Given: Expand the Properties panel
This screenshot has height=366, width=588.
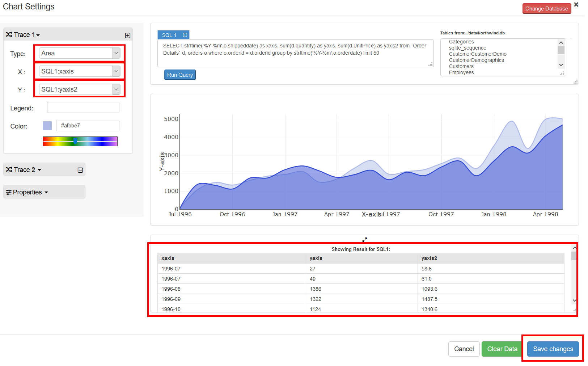Looking at the screenshot, I should [x=27, y=192].
